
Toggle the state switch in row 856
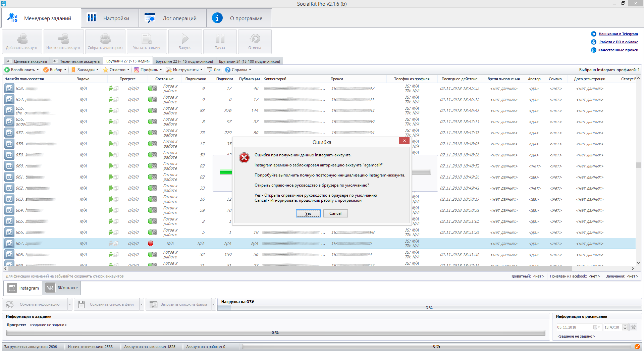click(x=152, y=122)
